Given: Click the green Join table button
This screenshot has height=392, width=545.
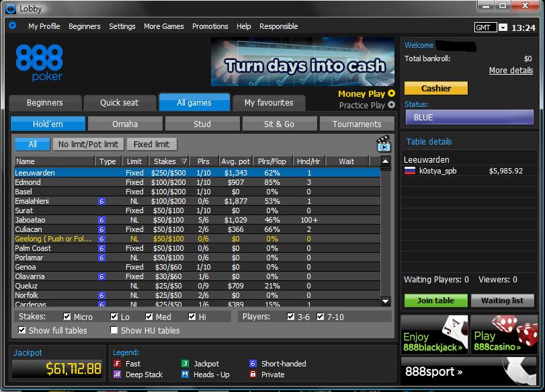Looking at the screenshot, I should 435,301.
